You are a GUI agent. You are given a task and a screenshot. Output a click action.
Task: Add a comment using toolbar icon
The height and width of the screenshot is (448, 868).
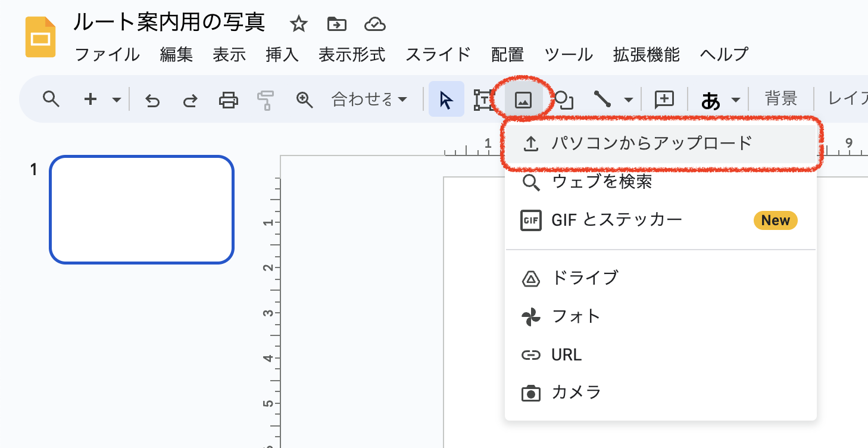(x=664, y=99)
